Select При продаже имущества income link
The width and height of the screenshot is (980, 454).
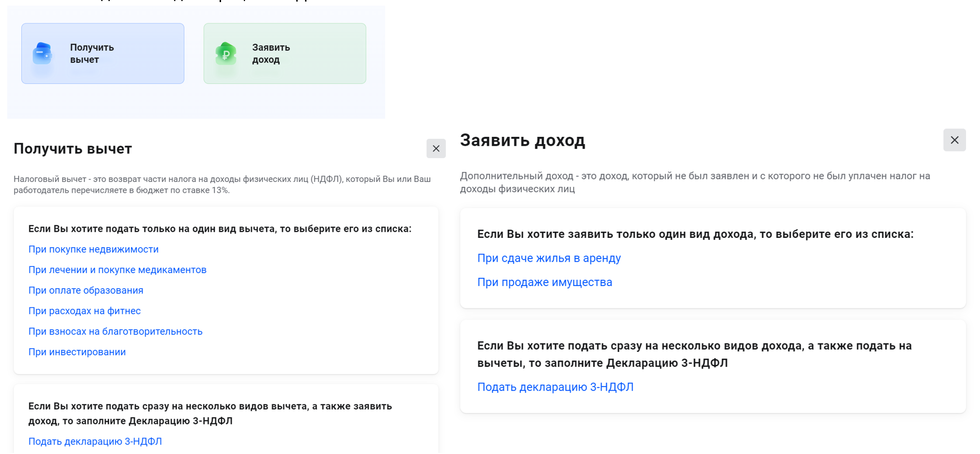click(x=544, y=282)
